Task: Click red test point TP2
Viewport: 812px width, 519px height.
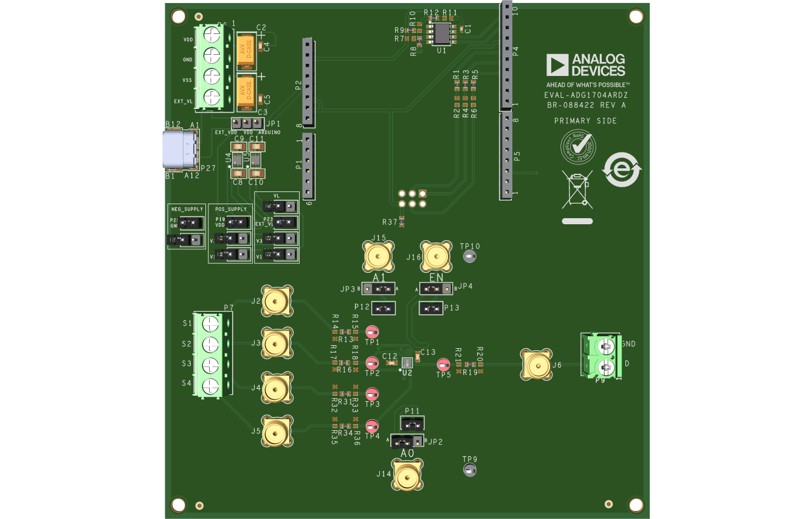Action: coord(372,363)
